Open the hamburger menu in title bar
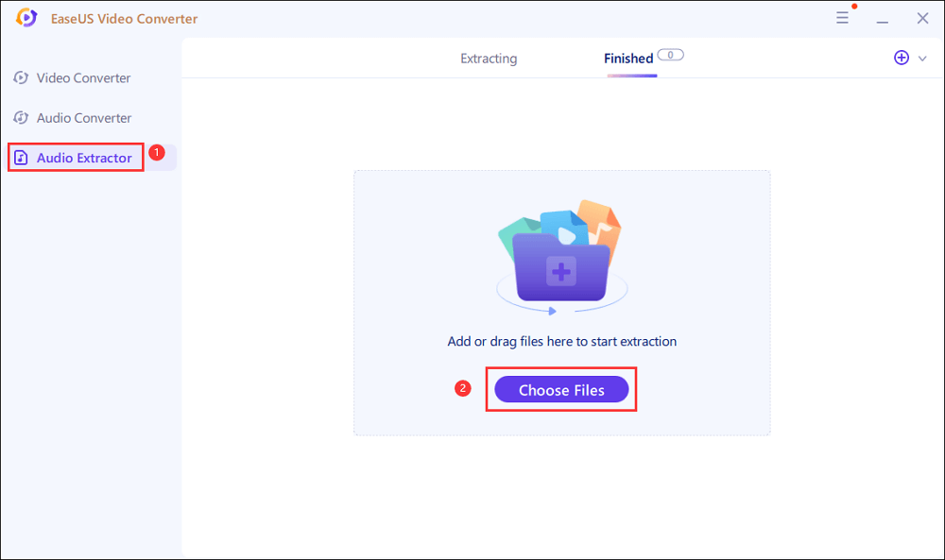This screenshot has height=560, width=945. [842, 18]
